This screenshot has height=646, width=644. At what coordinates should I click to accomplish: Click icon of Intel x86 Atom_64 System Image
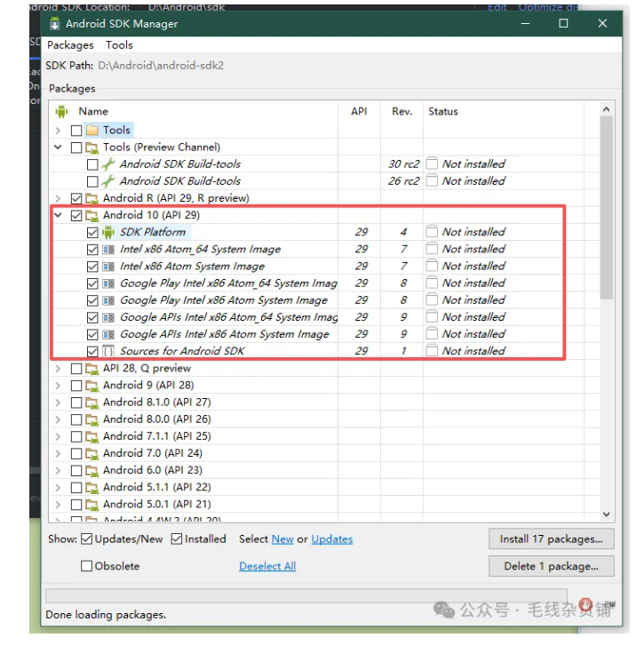[x=108, y=250]
